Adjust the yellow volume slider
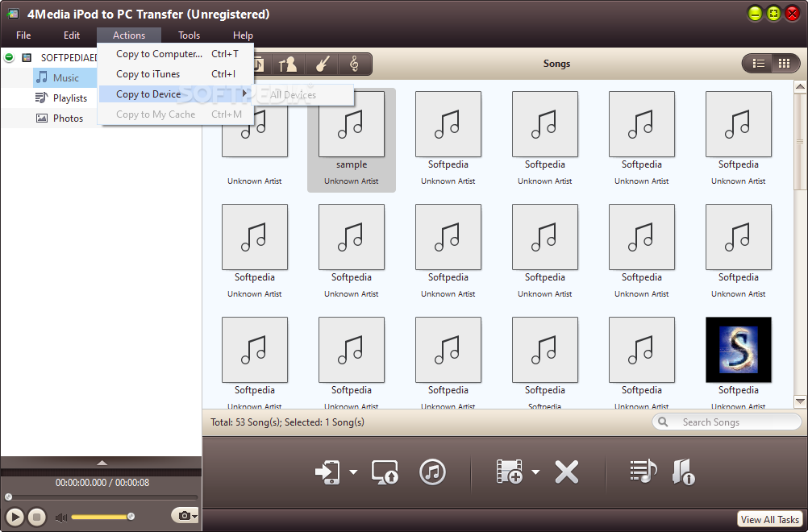Viewport: 808px width, 532px height. pyautogui.click(x=102, y=517)
